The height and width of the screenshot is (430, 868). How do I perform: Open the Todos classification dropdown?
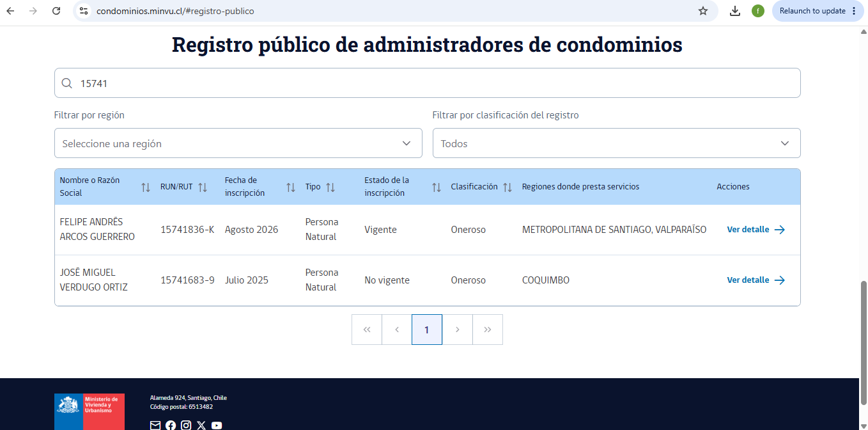[616, 143]
